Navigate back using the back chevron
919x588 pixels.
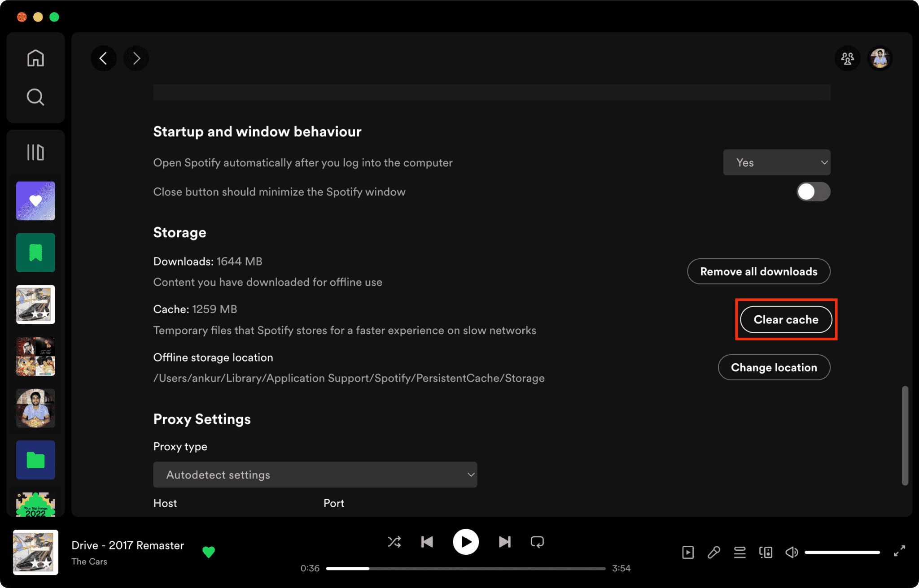[103, 58]
